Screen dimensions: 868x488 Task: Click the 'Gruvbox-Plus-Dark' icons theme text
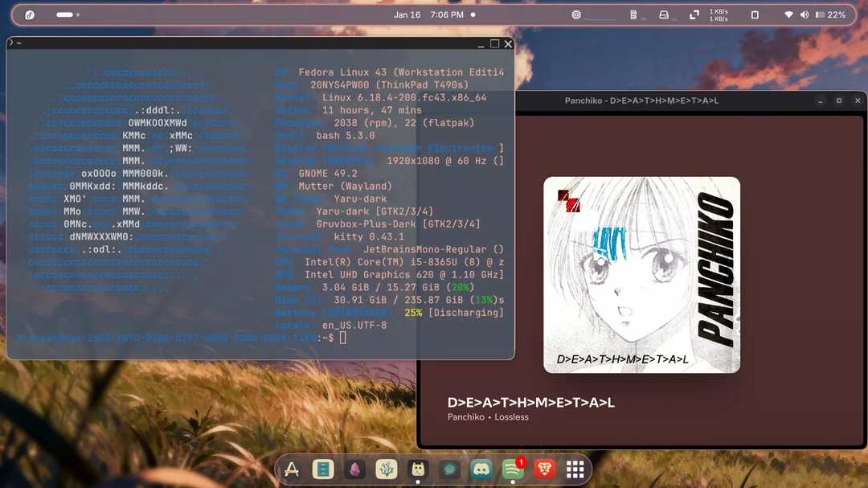tap(366, 224)
